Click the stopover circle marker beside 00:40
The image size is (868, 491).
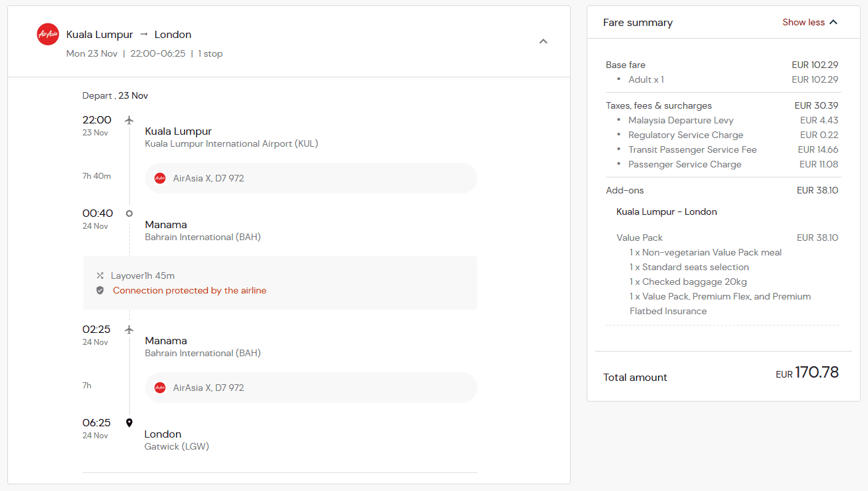click(x=129, y=213)
